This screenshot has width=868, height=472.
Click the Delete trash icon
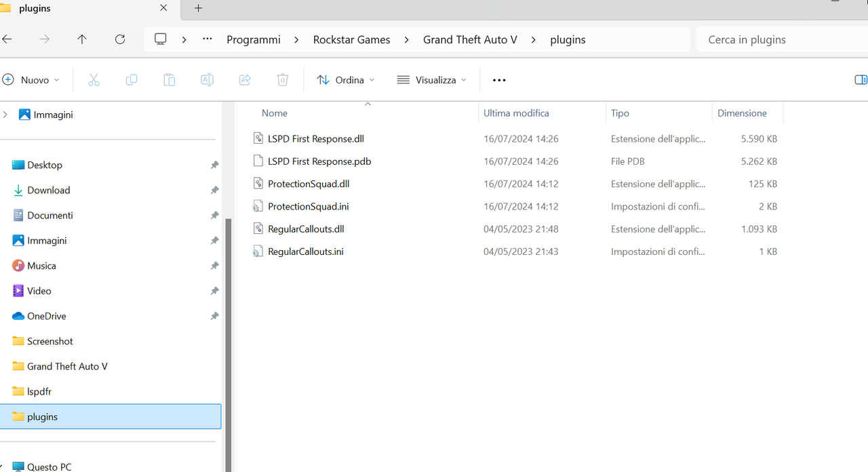pos(283,80)
